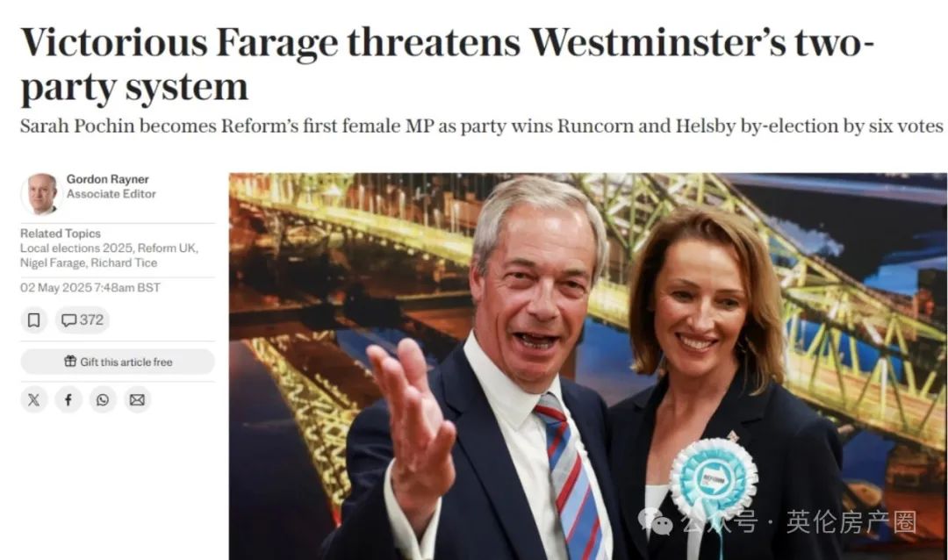Click the WeChat watermark logo on photo
This screenshot has width=948, height=560.
656,521
